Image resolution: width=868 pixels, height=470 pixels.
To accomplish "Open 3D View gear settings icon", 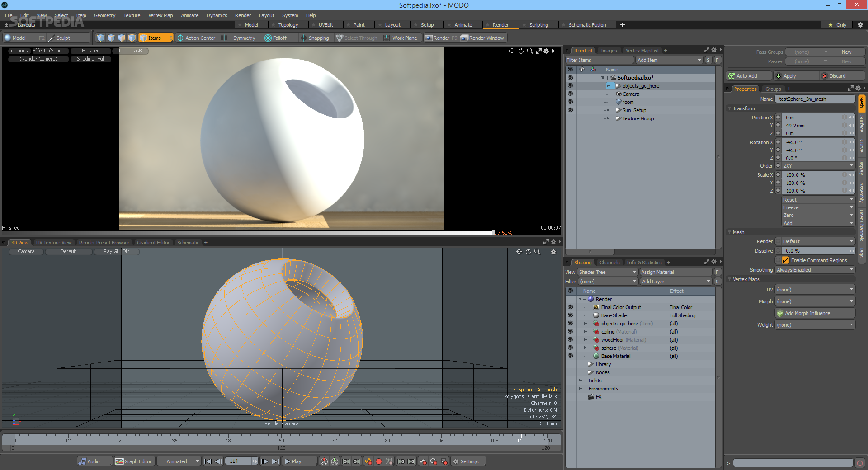I will point(553,252).
